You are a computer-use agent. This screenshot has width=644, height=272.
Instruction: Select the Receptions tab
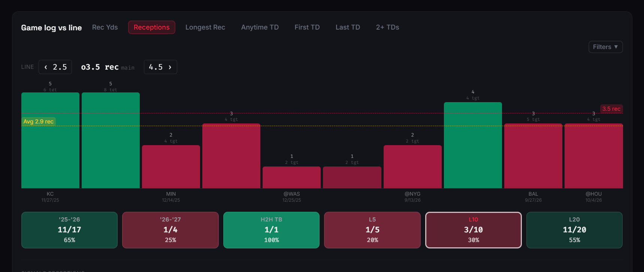click(152, 27)
